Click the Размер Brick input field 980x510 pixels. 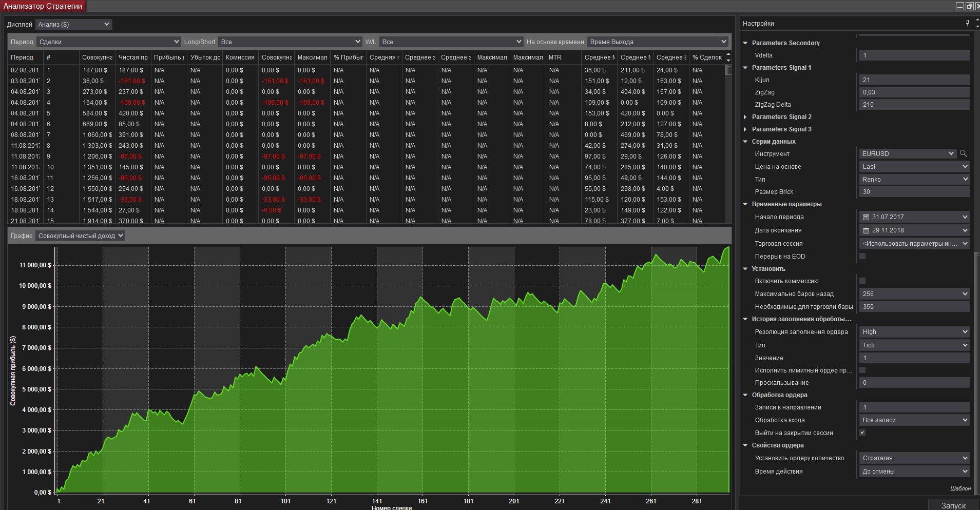[915, 192]
